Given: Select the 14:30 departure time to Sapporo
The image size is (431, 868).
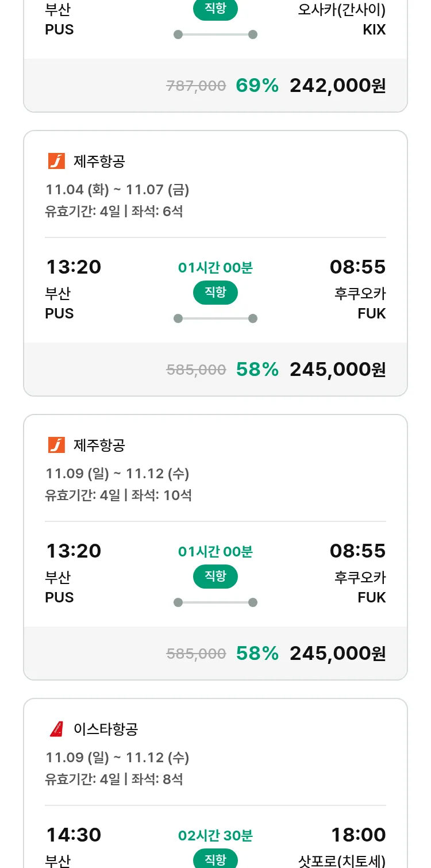Looking at the screenshot, I should pyautogui.click(x=74, y=835).
